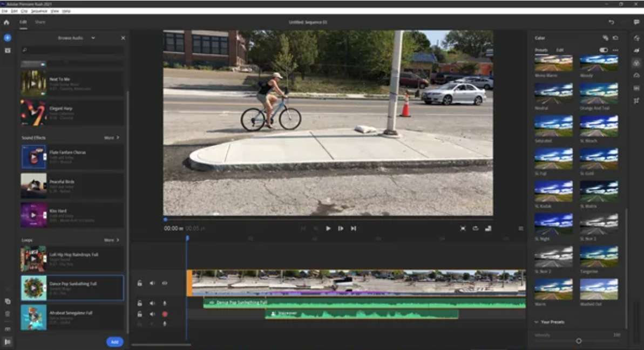
Task: Toggle the Color adjustments on/off switch
Action: coord(604,50)
